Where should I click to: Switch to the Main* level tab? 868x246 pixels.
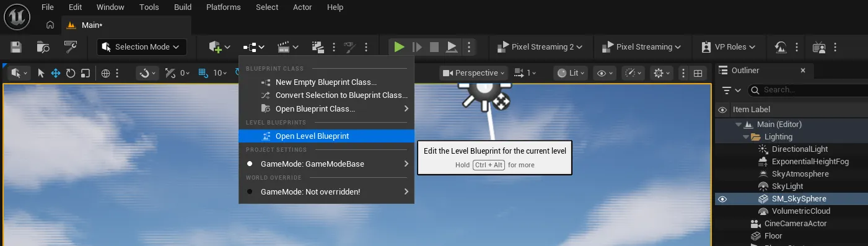pyautogui.click(x=126, y=25)
